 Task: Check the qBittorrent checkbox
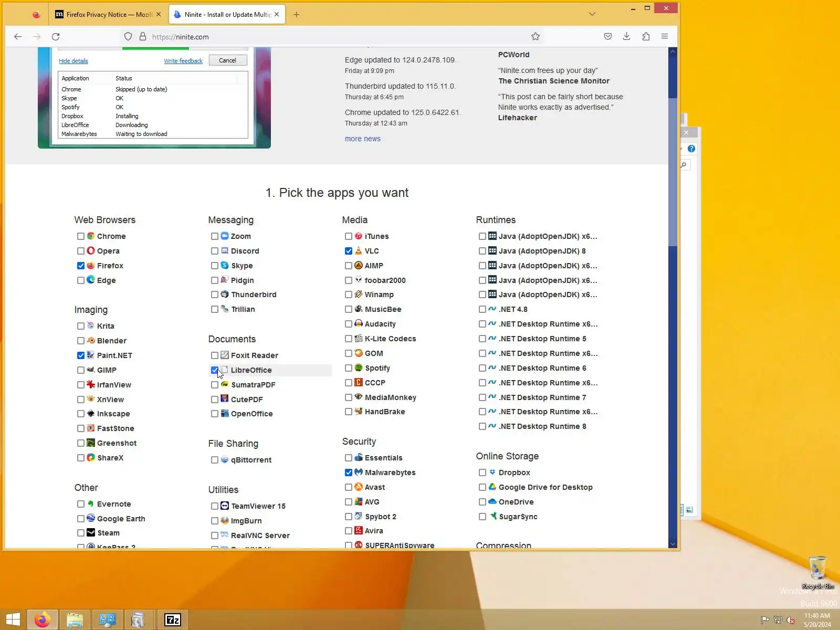215,460
